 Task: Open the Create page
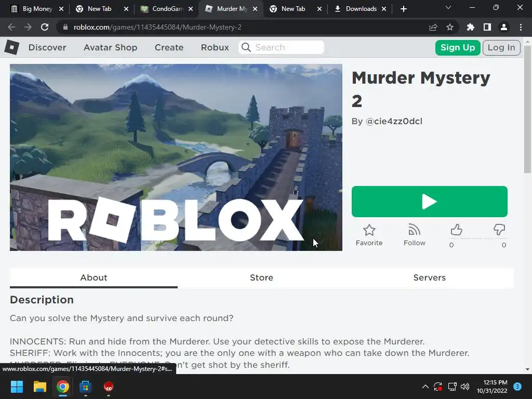click(x=169, y=47)
